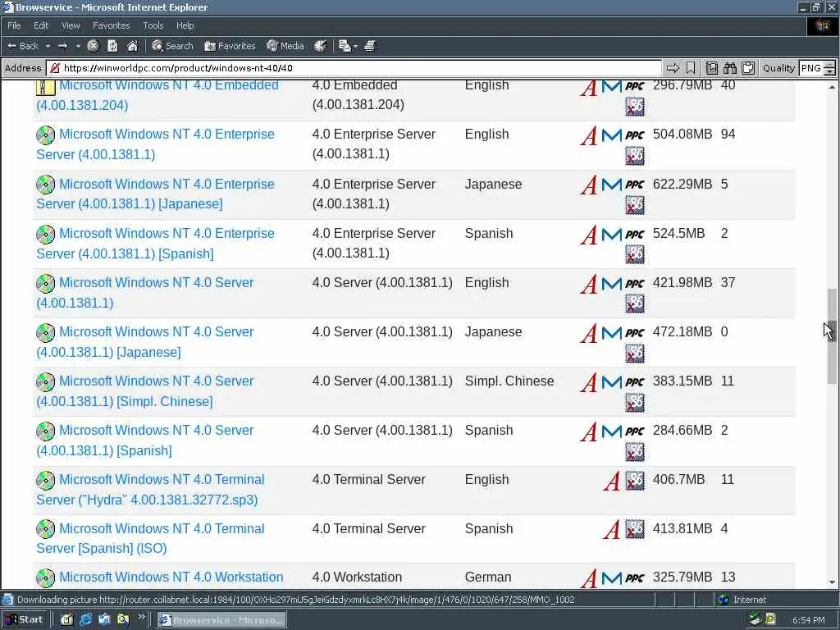Click the Internet zone status indicator
Screen dimensions: 840x630
tap(742, 600)
